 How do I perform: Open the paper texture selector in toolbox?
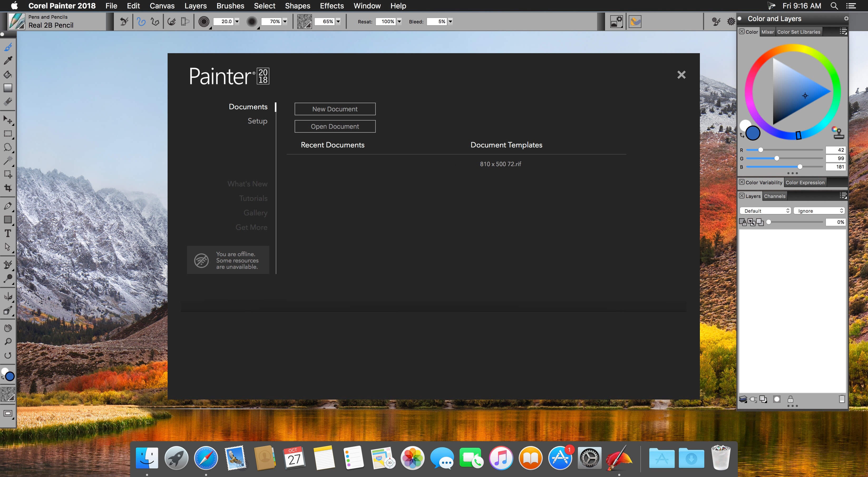coord(8,394)
